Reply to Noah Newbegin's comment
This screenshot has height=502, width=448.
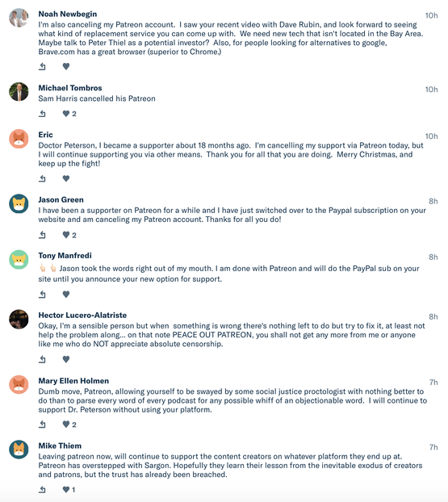pos(42,67)
